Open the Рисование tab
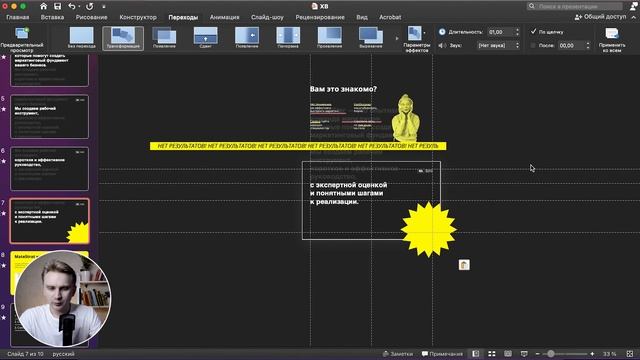The width and height of the screenshot is (640, 360). pyautogui.click(x=91, y=17)
